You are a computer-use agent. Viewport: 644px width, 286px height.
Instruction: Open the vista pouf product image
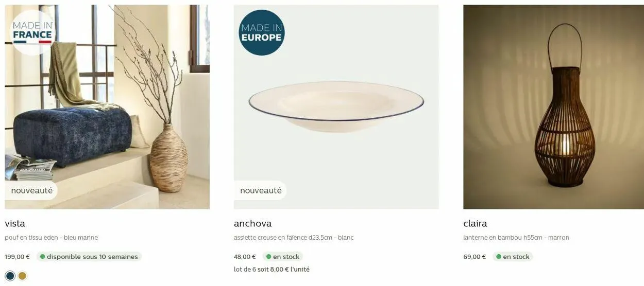click(107, 107)
